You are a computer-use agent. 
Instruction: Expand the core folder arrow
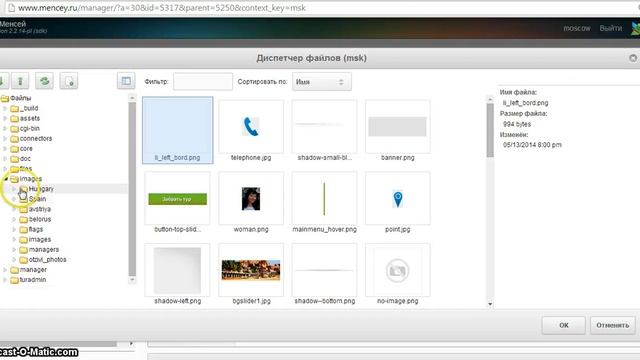tap(5, 149)
